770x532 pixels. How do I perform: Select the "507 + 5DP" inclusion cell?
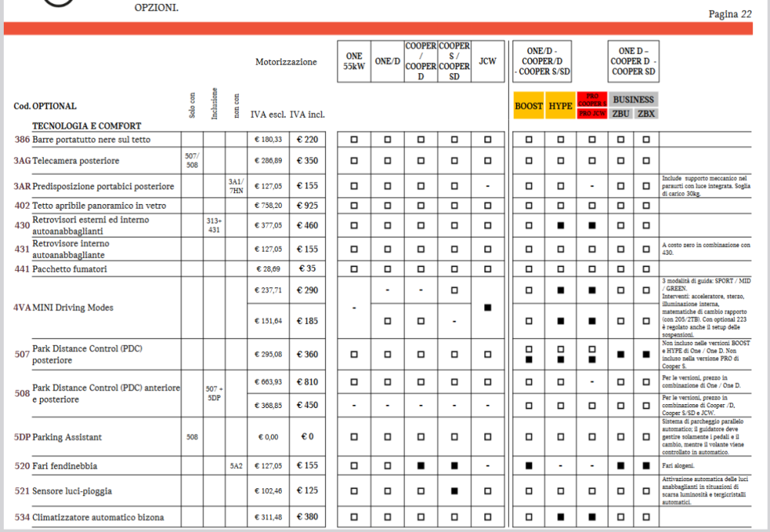coord(214,393)
